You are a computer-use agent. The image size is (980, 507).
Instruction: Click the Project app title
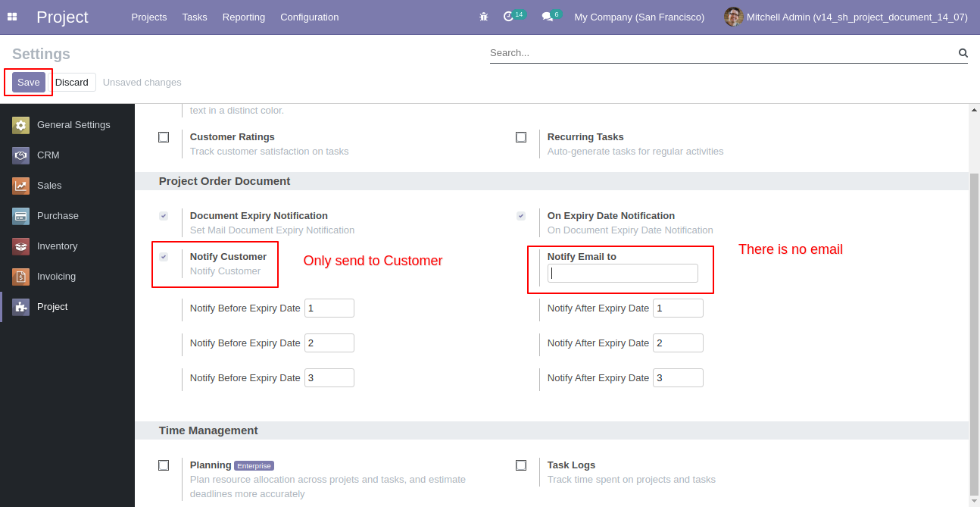[62, 17]
